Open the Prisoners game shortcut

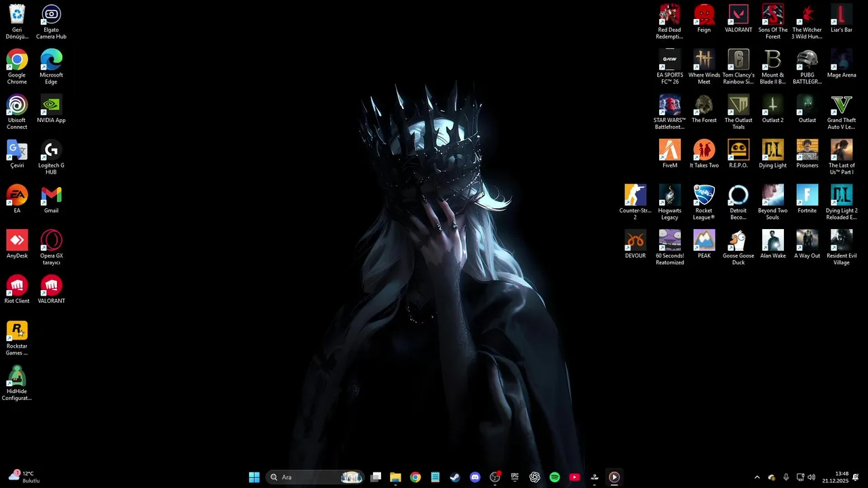[x=807, y=155]
